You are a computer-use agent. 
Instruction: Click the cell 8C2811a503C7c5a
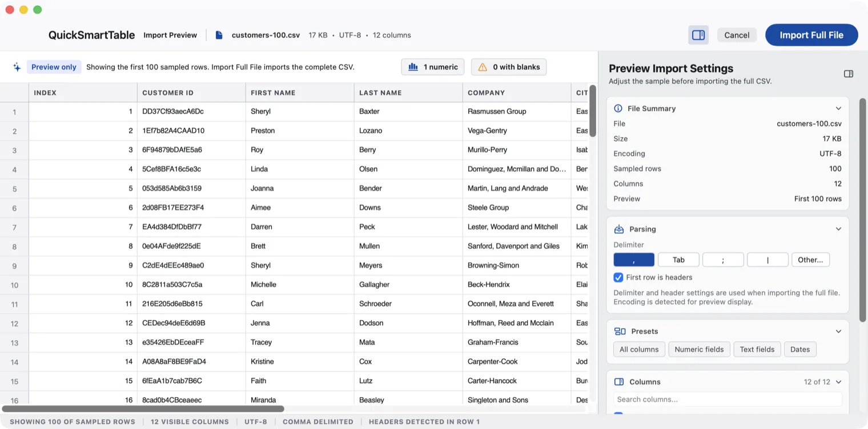tap(191, 285)
